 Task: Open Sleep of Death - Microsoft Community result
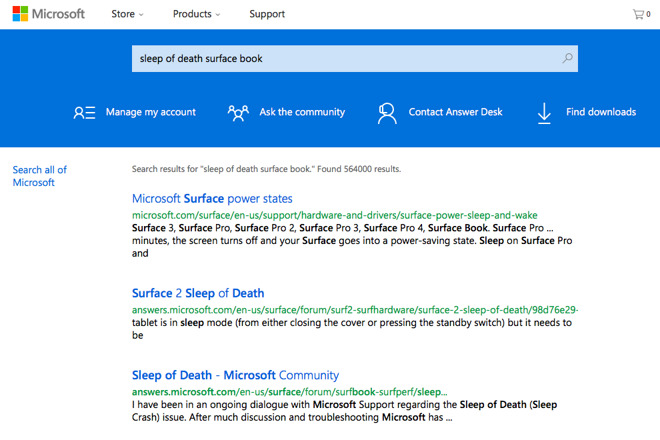coord(235,375)
